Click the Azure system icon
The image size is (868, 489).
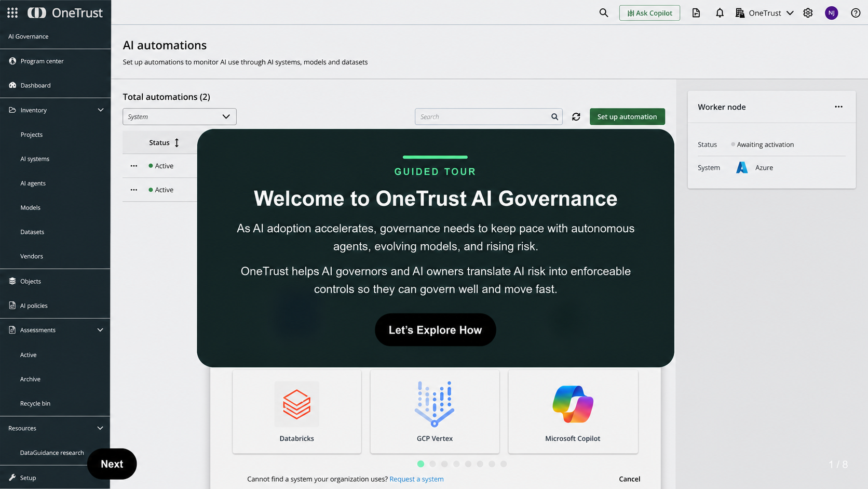click(742, 167)
